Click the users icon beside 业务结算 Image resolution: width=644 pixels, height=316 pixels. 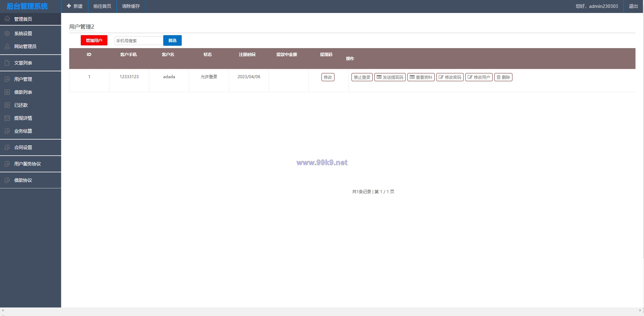(7, 131)
